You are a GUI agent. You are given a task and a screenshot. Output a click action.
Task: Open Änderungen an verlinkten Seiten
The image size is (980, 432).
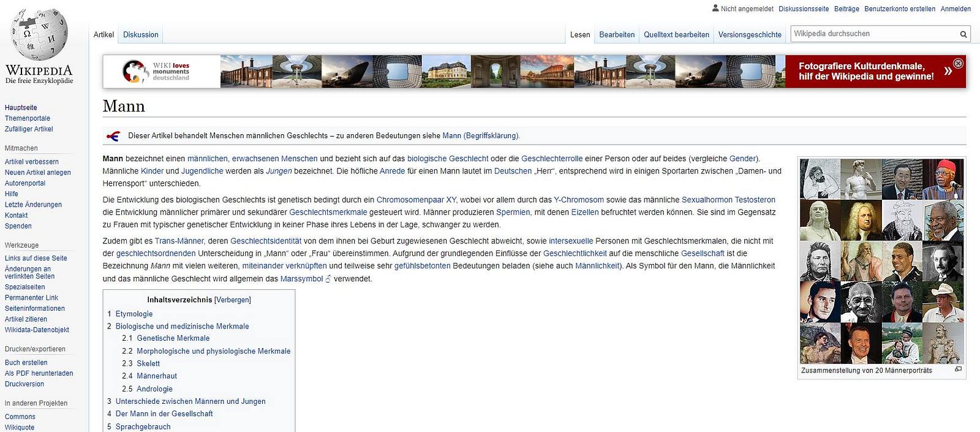tap(29, 273)
